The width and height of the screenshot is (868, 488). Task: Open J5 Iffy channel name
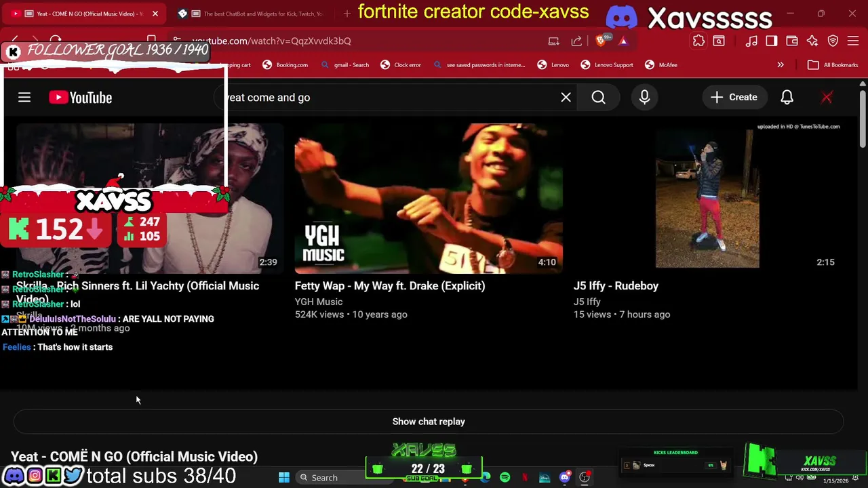[x=587, y=302]
